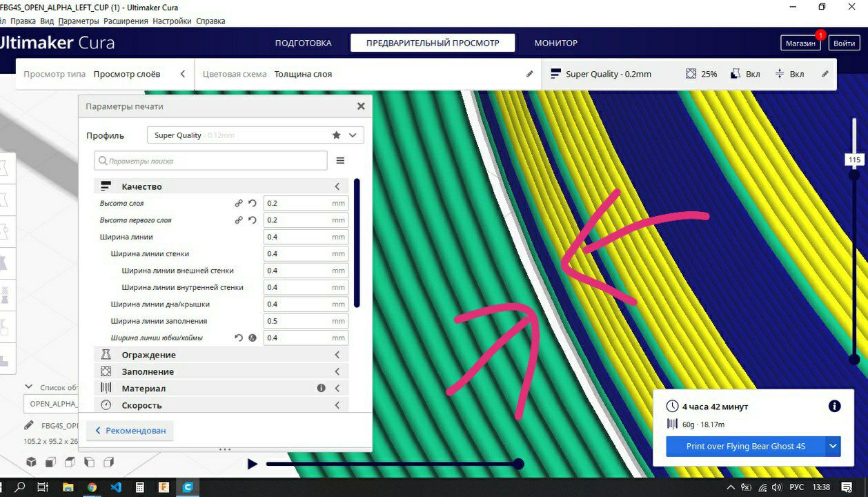Select the left side view cube
Screen dimensions: 868x497
click(x=89, y=462)
